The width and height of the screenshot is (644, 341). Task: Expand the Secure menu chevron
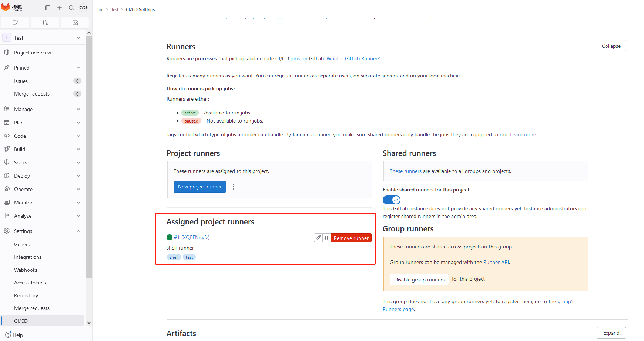[x=78, y=163]
